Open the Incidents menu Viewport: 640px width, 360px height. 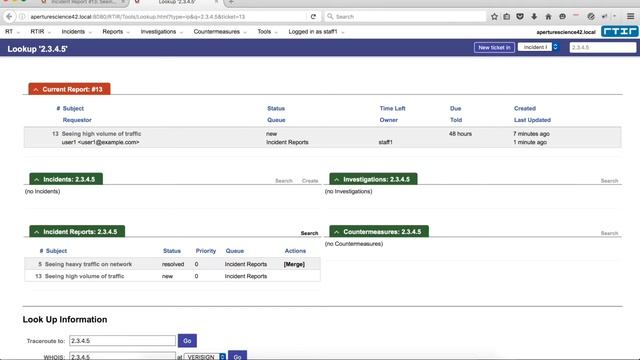click(76, 32)
